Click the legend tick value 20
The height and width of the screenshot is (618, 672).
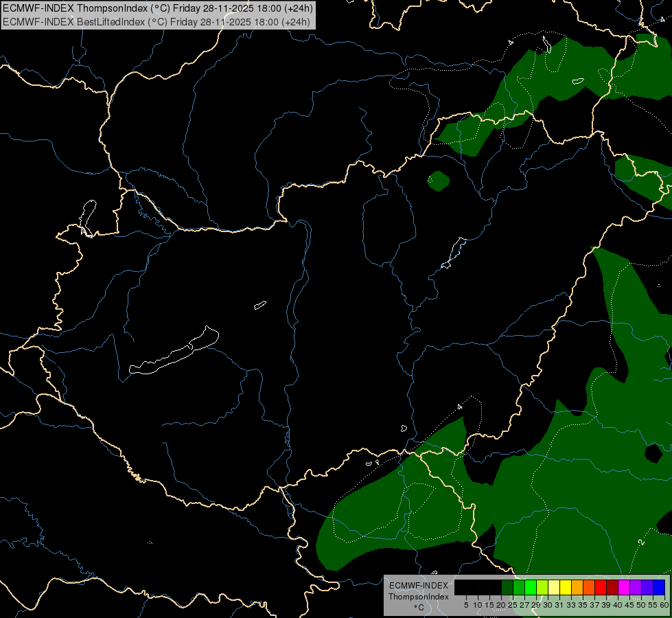pyautogui.click(x=502, y=605)
